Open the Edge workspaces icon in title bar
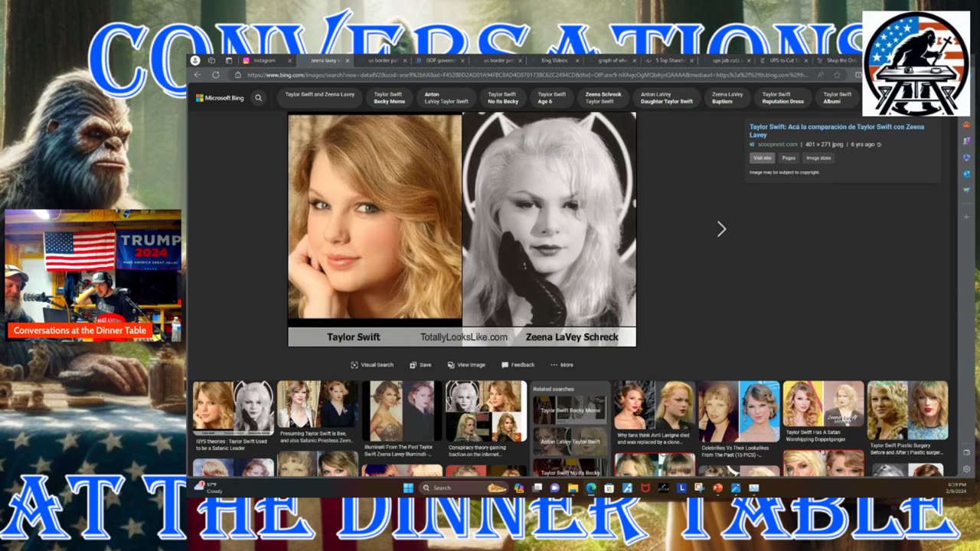The width and height of the screenshot is (980, 551). click(212, 60)
